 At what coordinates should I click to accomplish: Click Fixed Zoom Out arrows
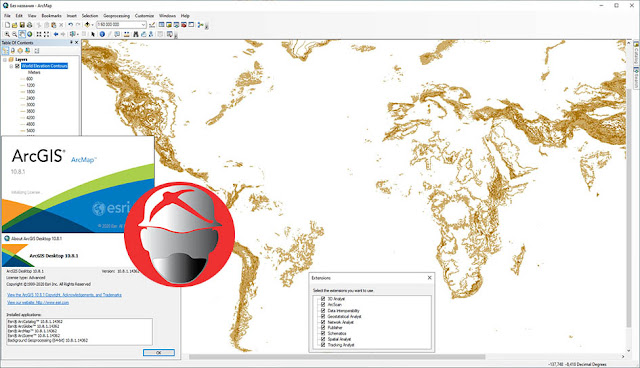tap(46, 34)
